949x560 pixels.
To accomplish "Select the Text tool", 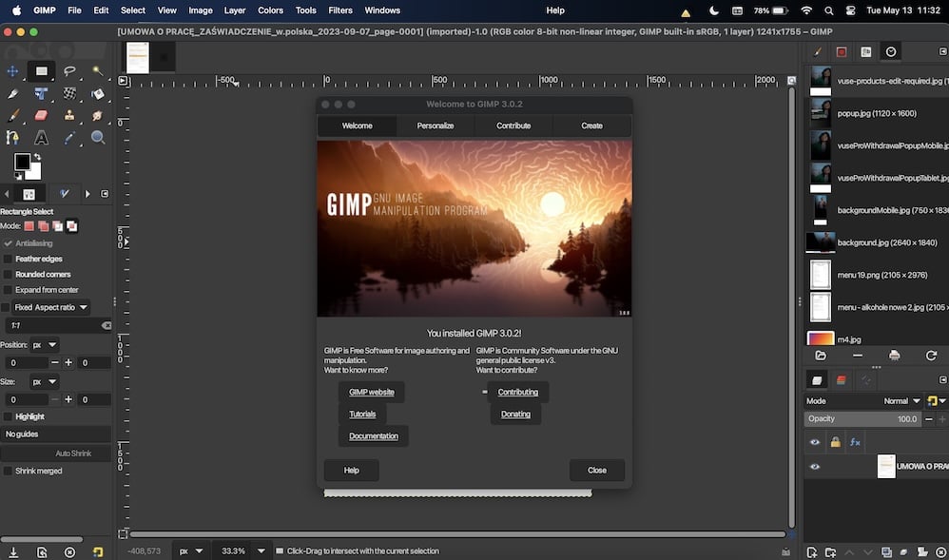I will click(x=41, y=138).
